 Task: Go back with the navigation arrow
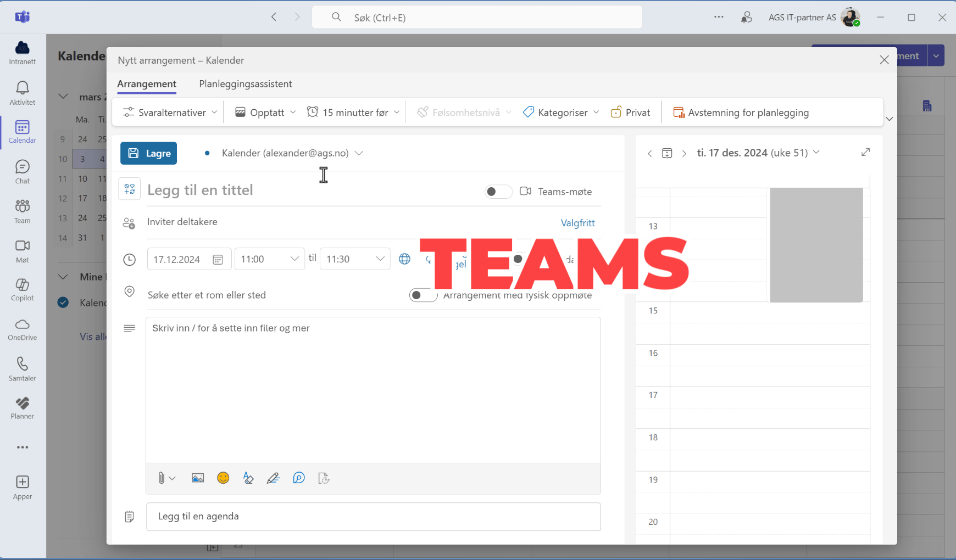click(274, 17)
